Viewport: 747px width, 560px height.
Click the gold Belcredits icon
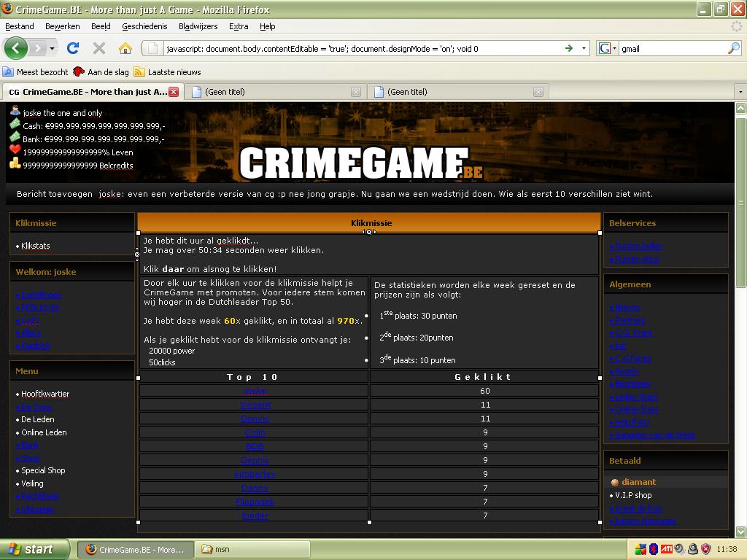15,164
